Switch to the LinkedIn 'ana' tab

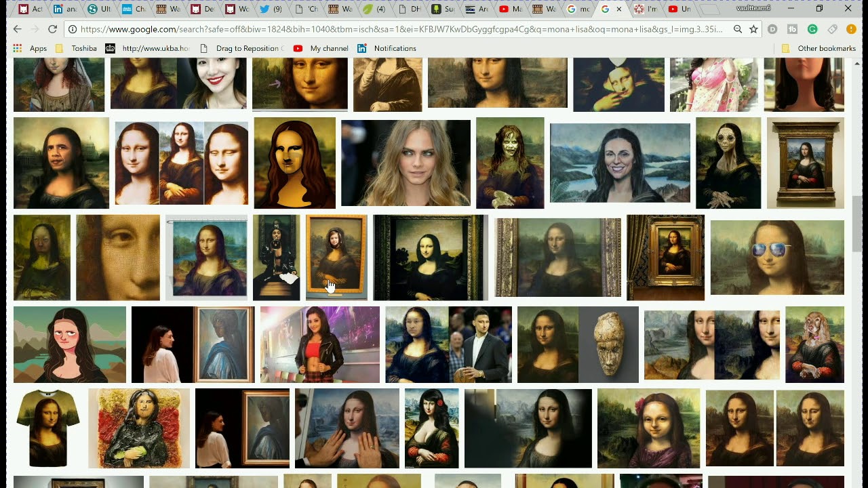(x=65, y=9)
